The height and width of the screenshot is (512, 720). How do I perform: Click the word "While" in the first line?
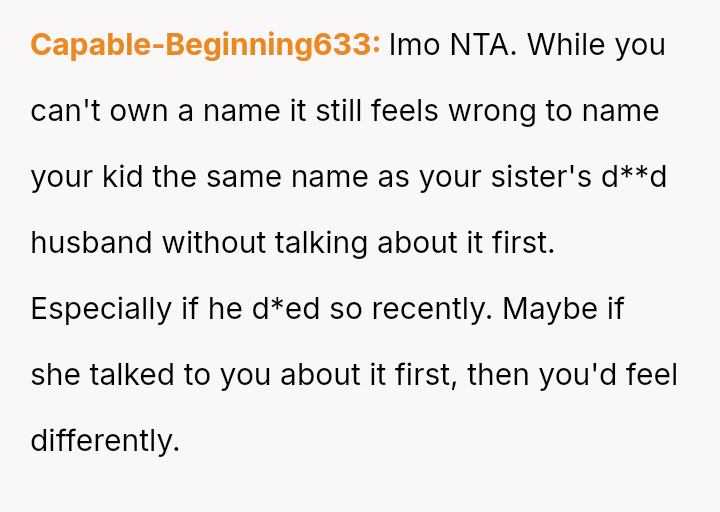coord(569,45)
